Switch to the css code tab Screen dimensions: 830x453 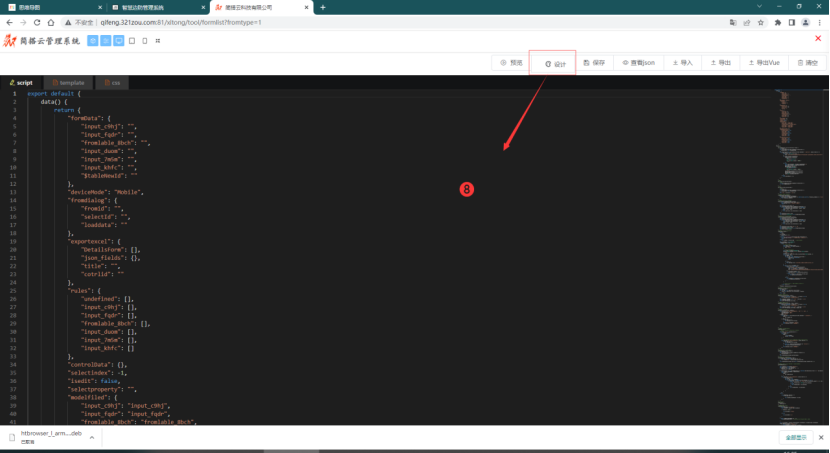[112, 83]
